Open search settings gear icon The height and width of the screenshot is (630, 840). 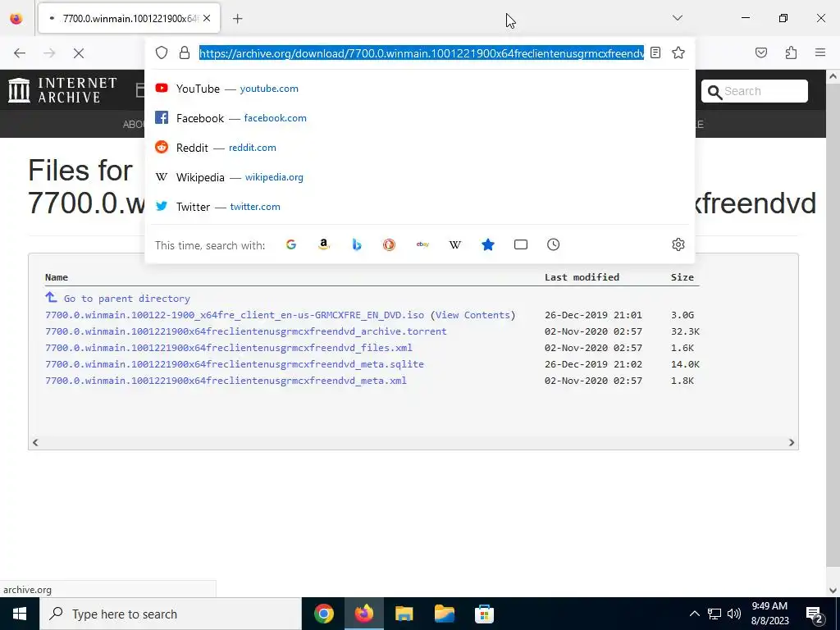[x=678, y=244]
